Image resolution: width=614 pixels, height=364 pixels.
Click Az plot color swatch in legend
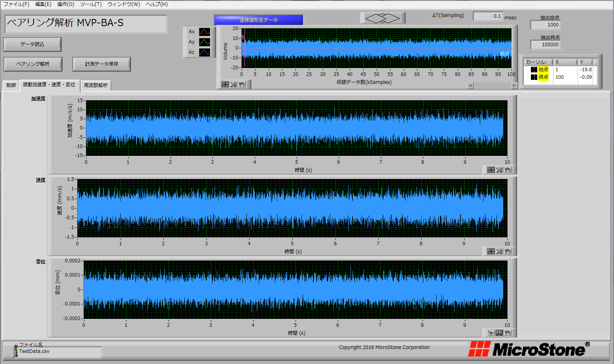pos(205,52)
